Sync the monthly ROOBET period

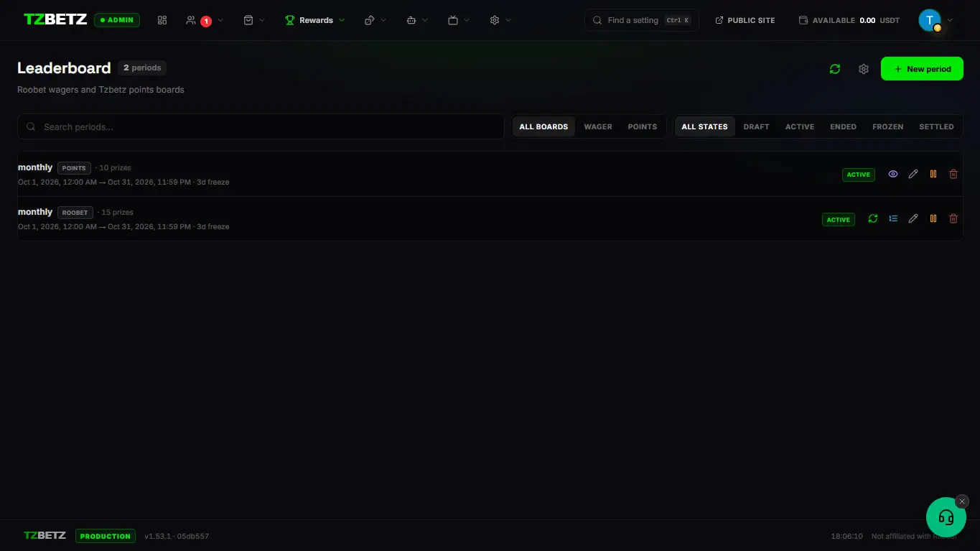(x=873, y=218)
